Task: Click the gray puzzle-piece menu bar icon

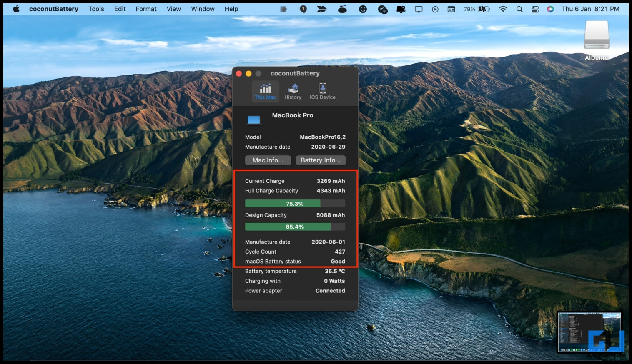Action: 283,9
